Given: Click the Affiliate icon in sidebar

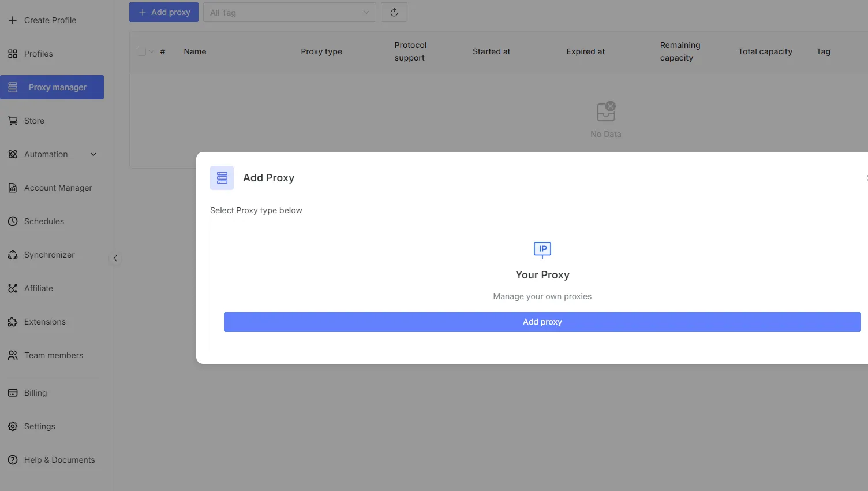Looking at the screenshot, I should pos(13,288).
